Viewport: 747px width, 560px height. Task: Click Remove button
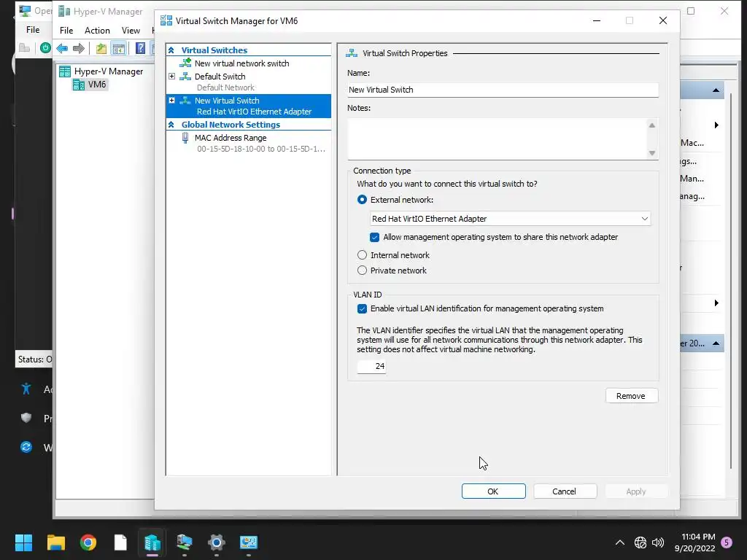pyautogui.click(x=632, y=396)
